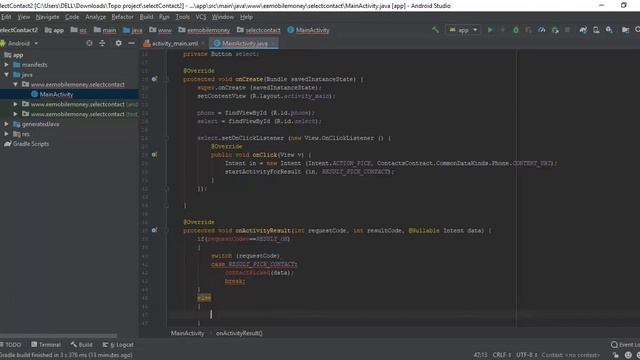Select the app module in the tree
The image size is (640, 360).
point(13,55)
